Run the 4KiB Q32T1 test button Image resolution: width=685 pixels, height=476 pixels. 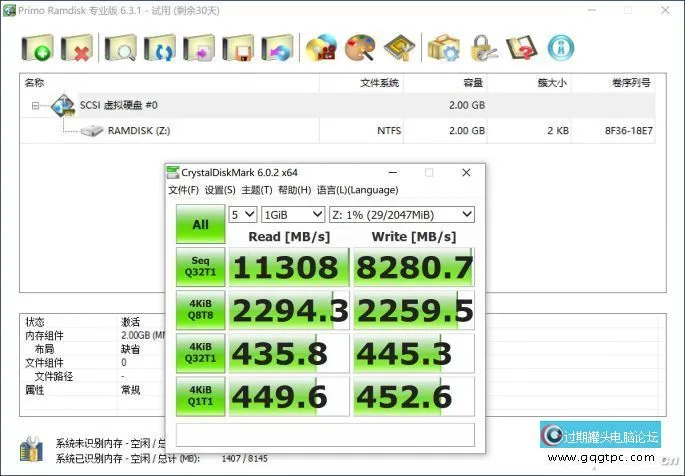click(x=201, y=353)
